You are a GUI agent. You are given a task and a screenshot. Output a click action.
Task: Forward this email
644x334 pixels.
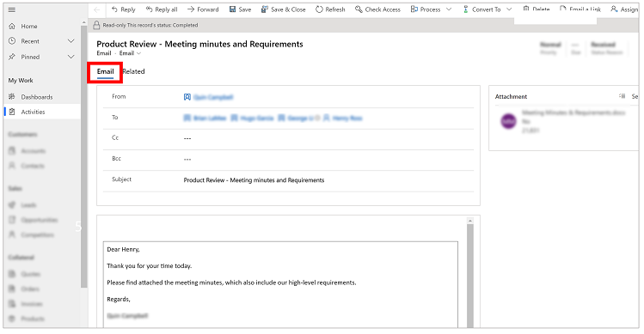[x=203, y=9]
